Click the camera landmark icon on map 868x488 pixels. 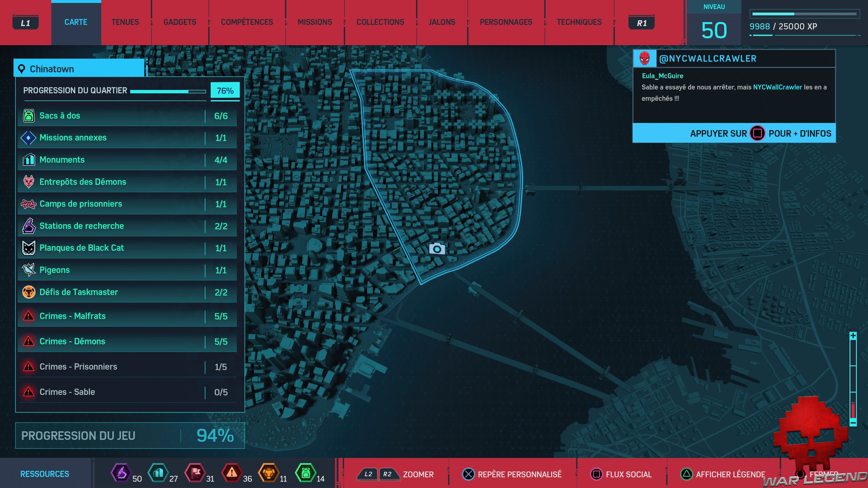[437, 249]
